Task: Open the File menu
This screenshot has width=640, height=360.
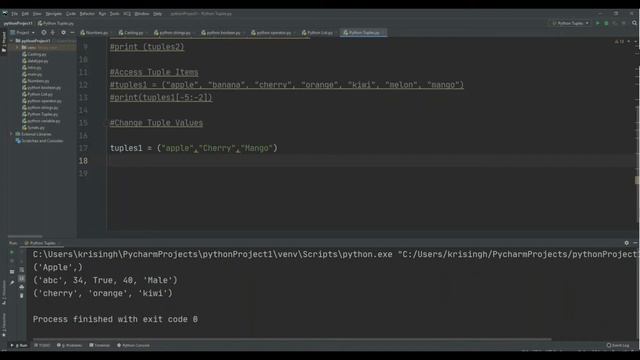Action: [x=14, y=14]
